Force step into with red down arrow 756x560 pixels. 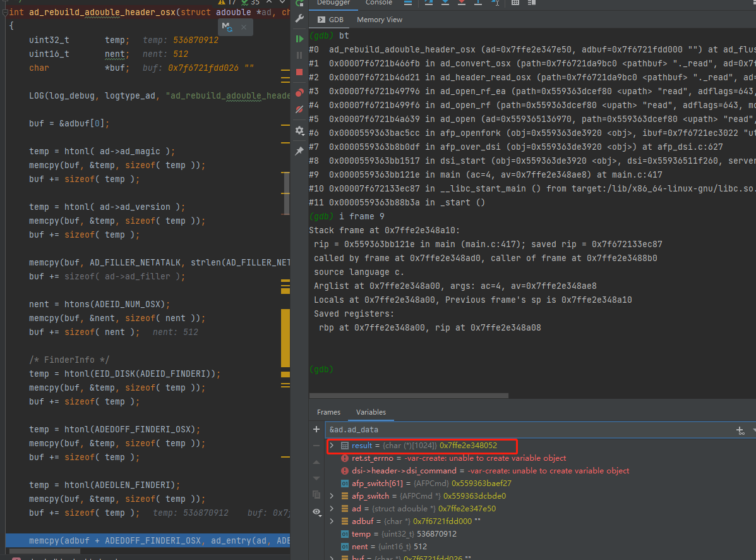point(462,3)
